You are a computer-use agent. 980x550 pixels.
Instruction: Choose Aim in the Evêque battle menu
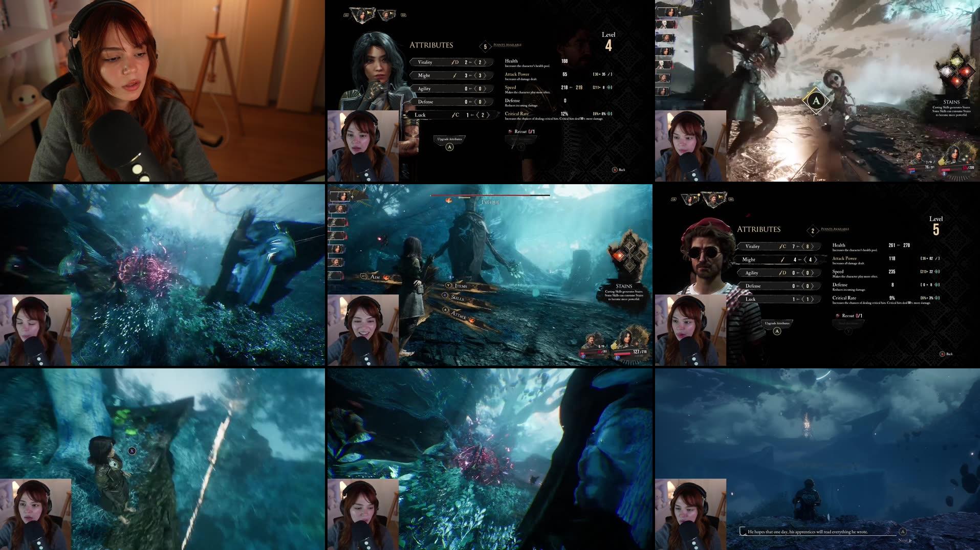375,277
